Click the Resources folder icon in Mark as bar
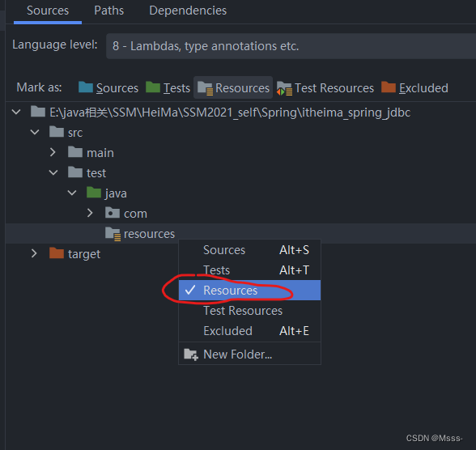Image resolution: width=476 pixels, height=450 pixels. [x=205, y=88]
